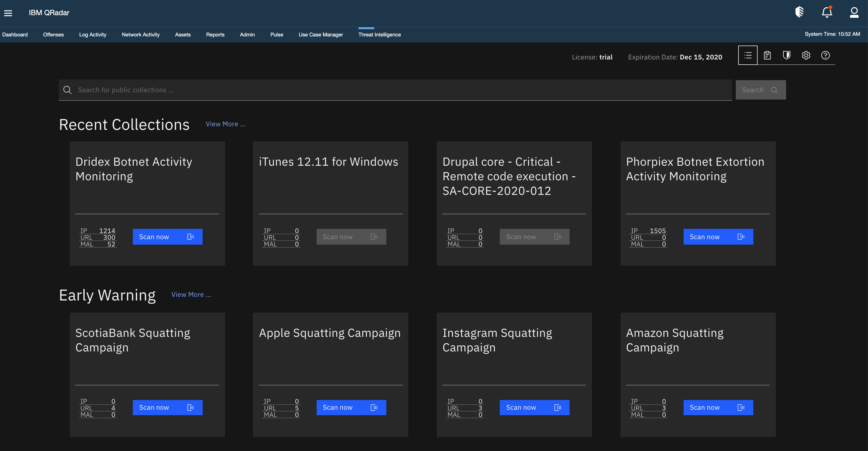
Task: Open the Log Activity tab
Action: pyautogui.click(x=93, y=35)
